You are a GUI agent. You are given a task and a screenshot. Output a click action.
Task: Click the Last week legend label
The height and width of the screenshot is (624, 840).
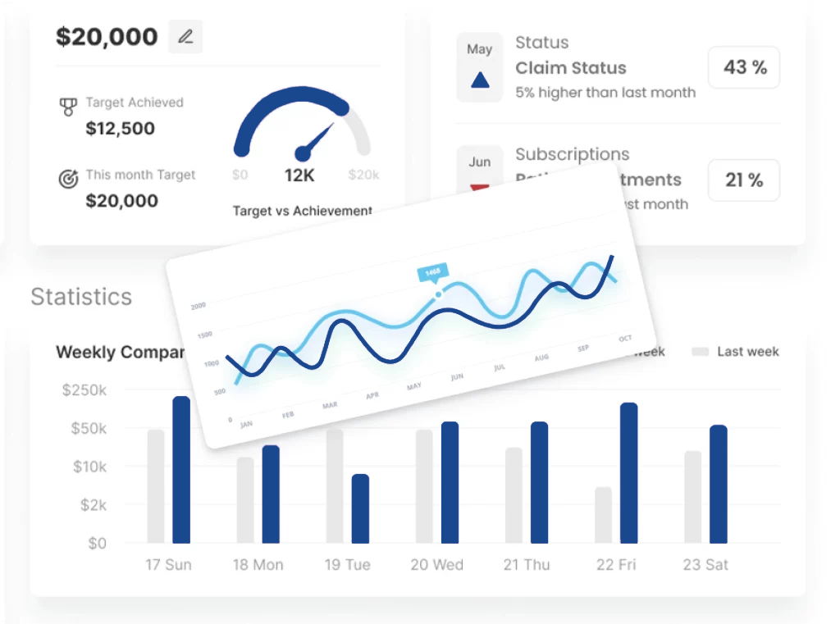click(748, 352)
